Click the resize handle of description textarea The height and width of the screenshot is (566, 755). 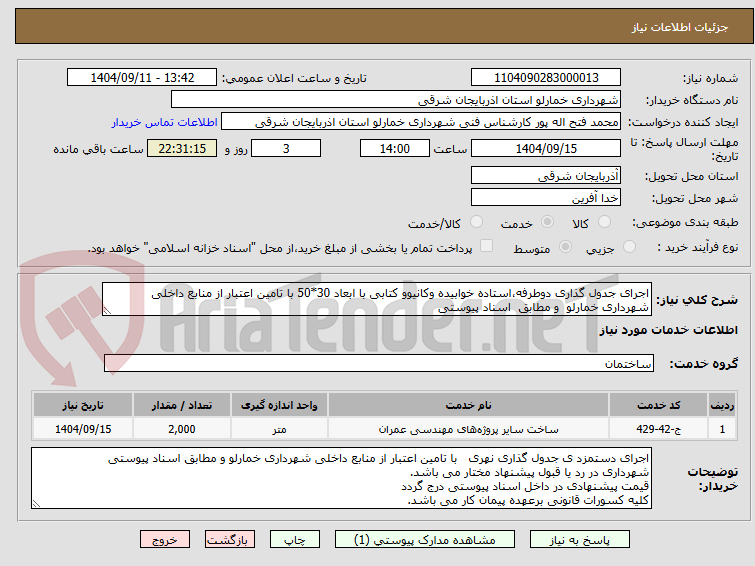tap(107, 311)
